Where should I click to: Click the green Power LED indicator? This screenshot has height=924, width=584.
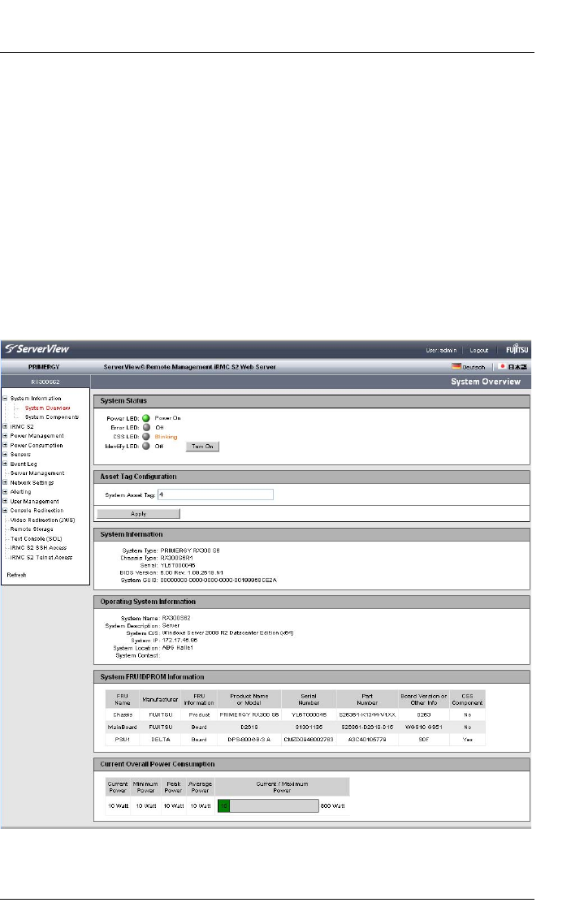[x=146, y=418]
